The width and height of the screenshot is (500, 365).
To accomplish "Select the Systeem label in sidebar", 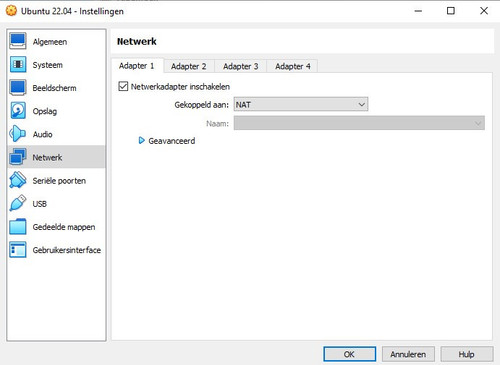I will [47, 65].
